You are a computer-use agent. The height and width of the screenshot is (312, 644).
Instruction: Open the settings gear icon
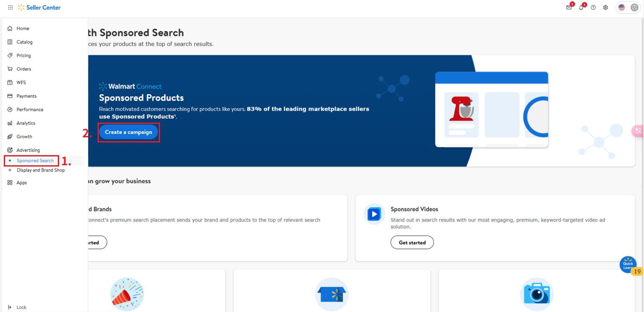[x=606, y=8]
